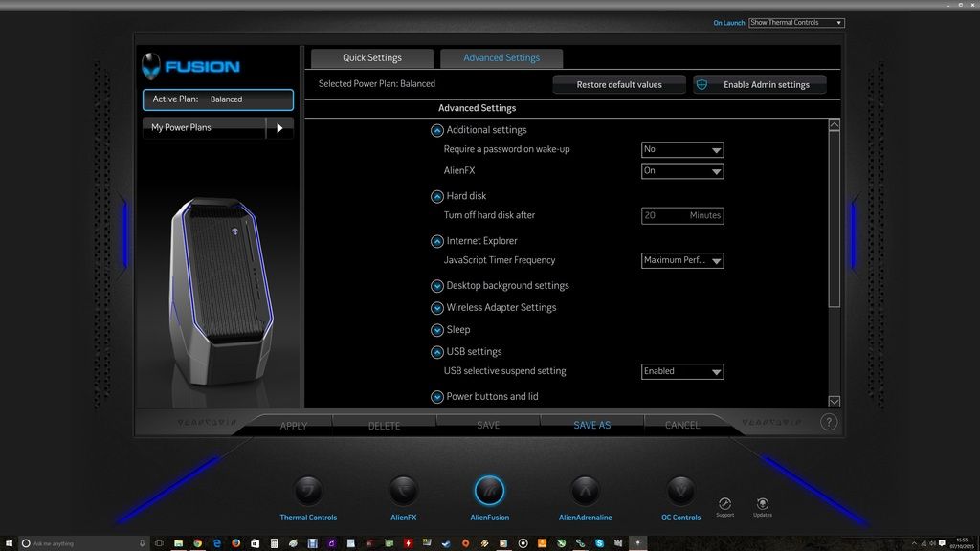The image size is (980, 551).
Task: Click the Active Plan: Balanced box
Action: pyautogui.click(x=217, y=99)
